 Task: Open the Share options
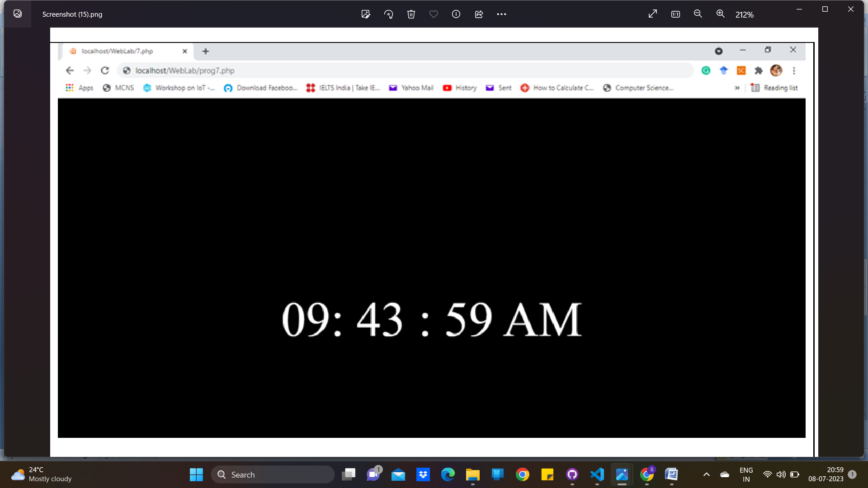tap(479, 14)
